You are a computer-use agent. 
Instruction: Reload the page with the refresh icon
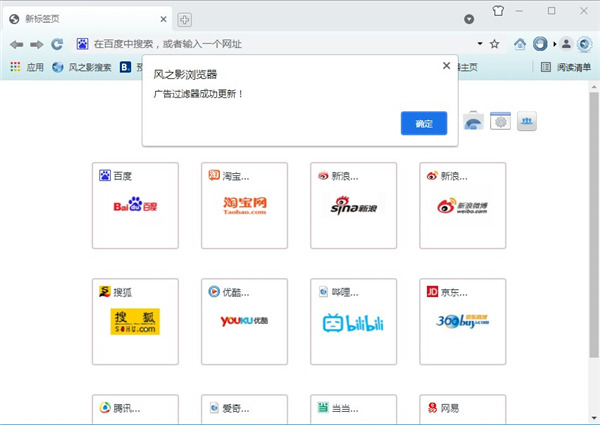tap(57, 44)
